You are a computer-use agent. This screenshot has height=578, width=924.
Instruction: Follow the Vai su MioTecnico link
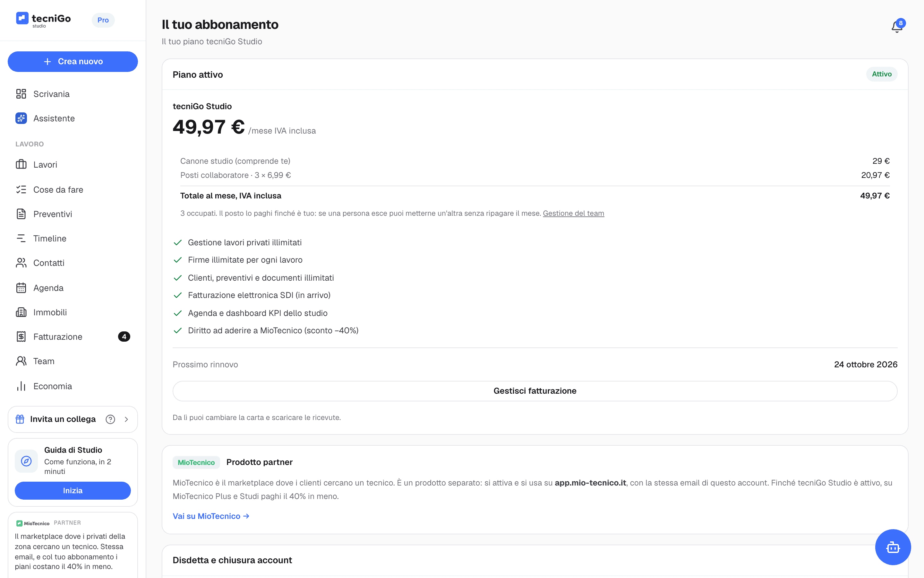[x=211, y=516]
